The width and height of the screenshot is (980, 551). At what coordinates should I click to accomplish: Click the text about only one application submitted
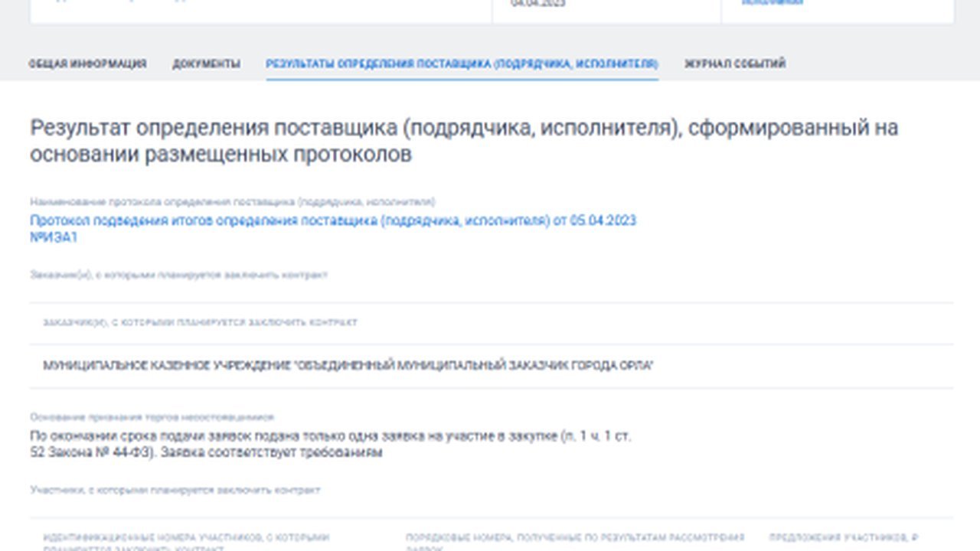[x=330, y=444]
